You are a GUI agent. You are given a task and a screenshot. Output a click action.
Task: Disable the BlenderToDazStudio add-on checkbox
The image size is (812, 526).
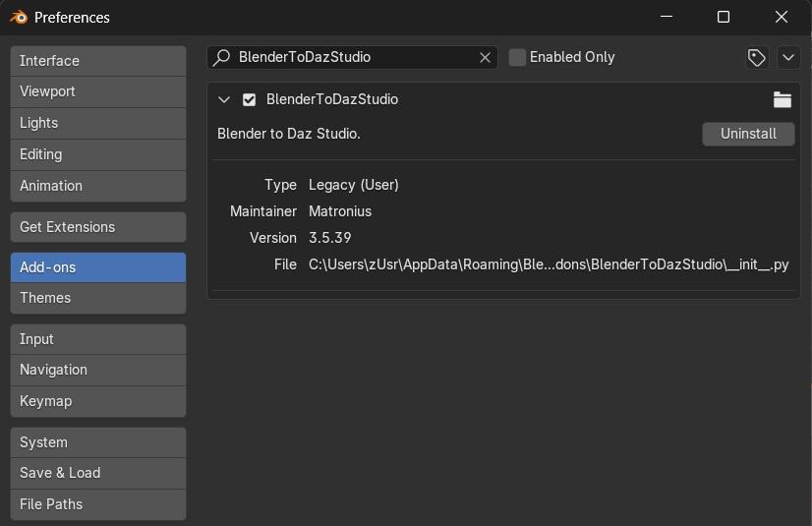tap(250, 99)
